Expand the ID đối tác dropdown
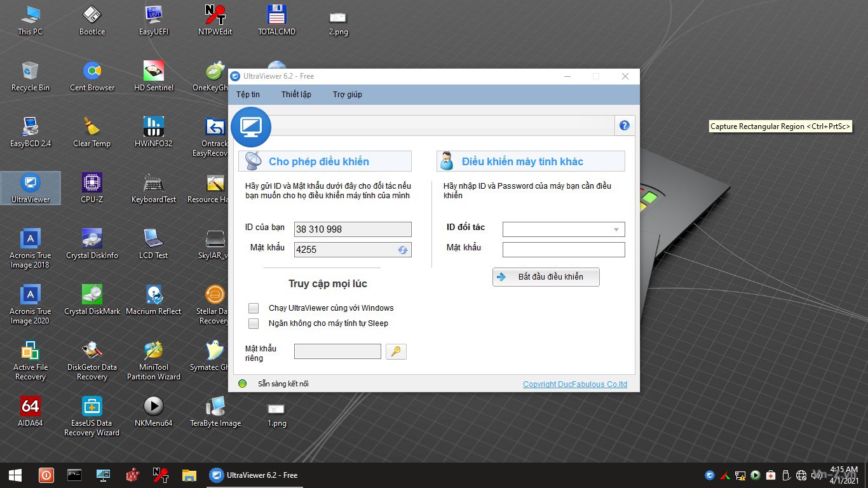Screen dimensions: 868x488 click(616, 229)
